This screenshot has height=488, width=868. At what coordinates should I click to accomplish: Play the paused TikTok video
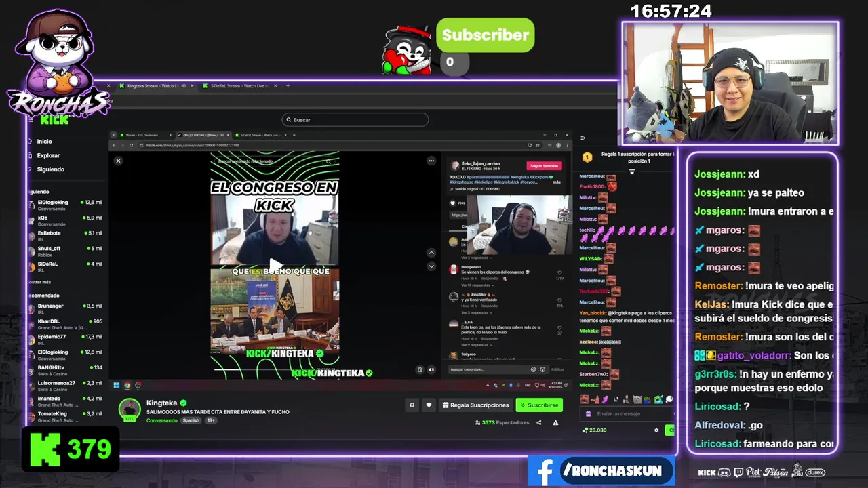[x=275, y=265]
